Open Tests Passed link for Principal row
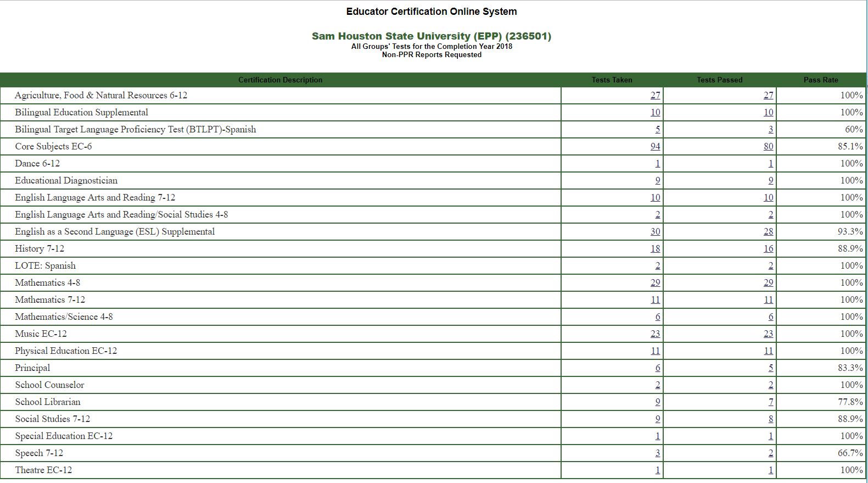The height and width of the screenshot is (483, 868). [x=770, y=368]
